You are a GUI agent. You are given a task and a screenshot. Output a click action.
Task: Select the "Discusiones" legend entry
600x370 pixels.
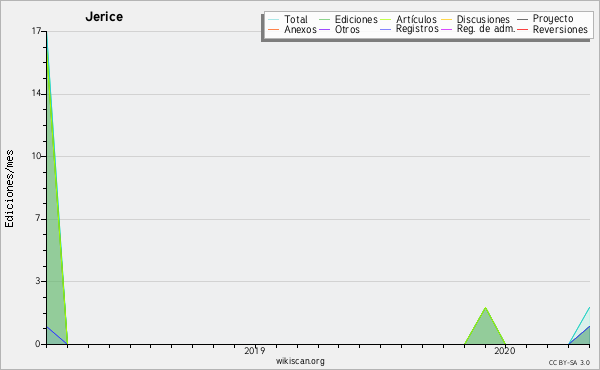[483, 19]
